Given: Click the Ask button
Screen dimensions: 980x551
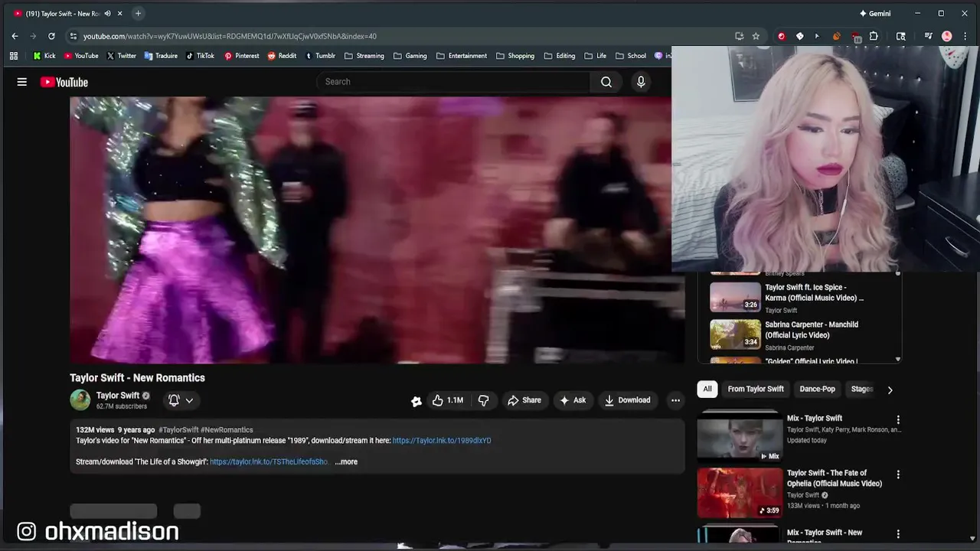Looking at the screenshot, I should coord(573,400).
